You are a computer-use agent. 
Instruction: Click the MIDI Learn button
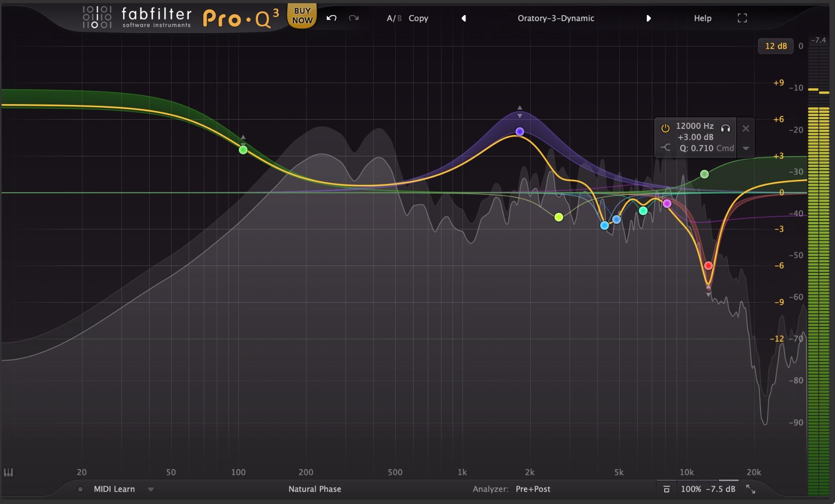tap(114, 489)
